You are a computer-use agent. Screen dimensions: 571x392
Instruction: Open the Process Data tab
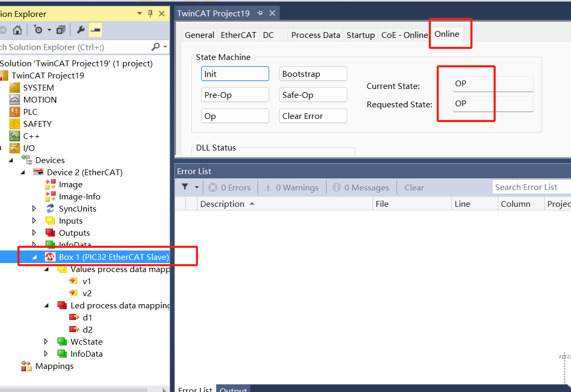pyautogui.click(x=316, y=35)
